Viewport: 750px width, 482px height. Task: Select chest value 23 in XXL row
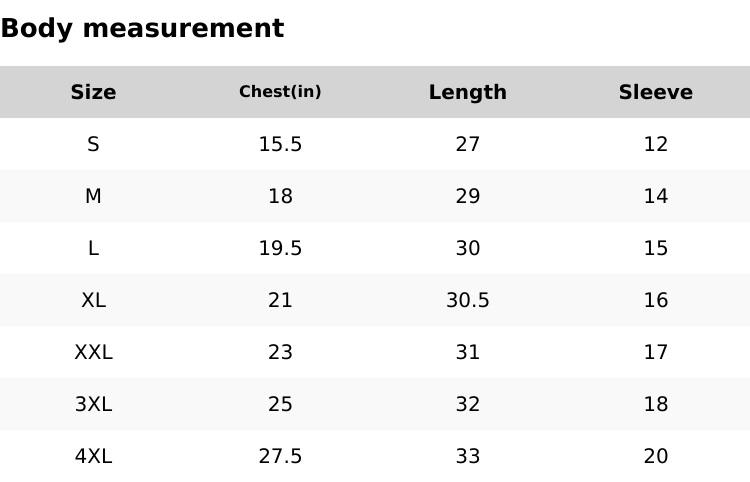(280, 352)
